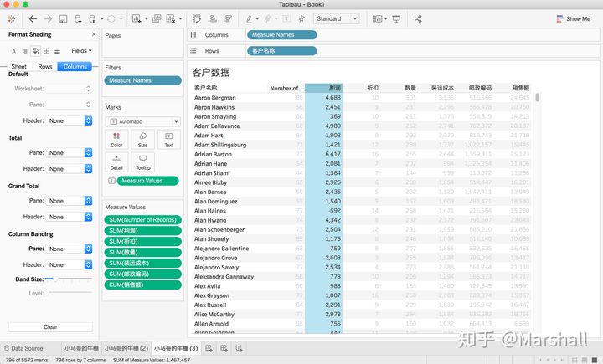603x364 pixels.
Task: Open the Standard view size dropdown
Action: click(337, 19)
